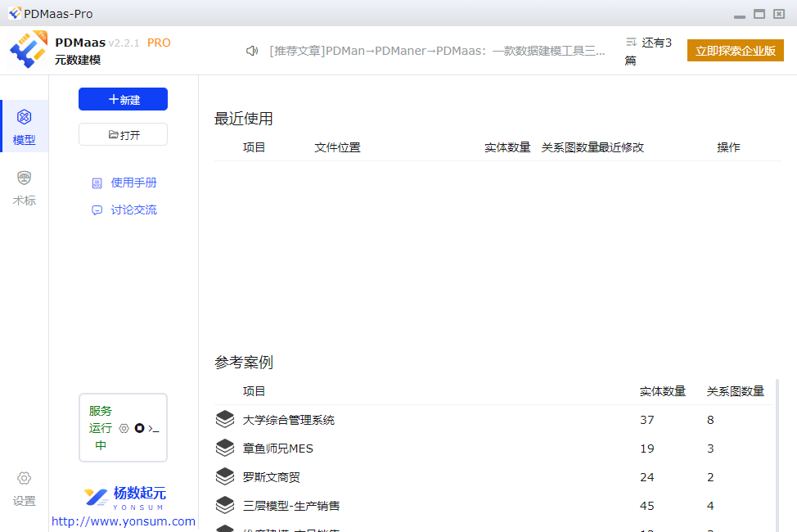Open the 使用手册 manual link

point(133,183)
